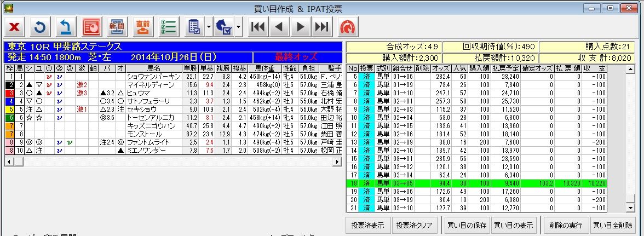Click the horse head with checkbox icon
Viewport: 644px width, 236px height.
click(225, 27)
